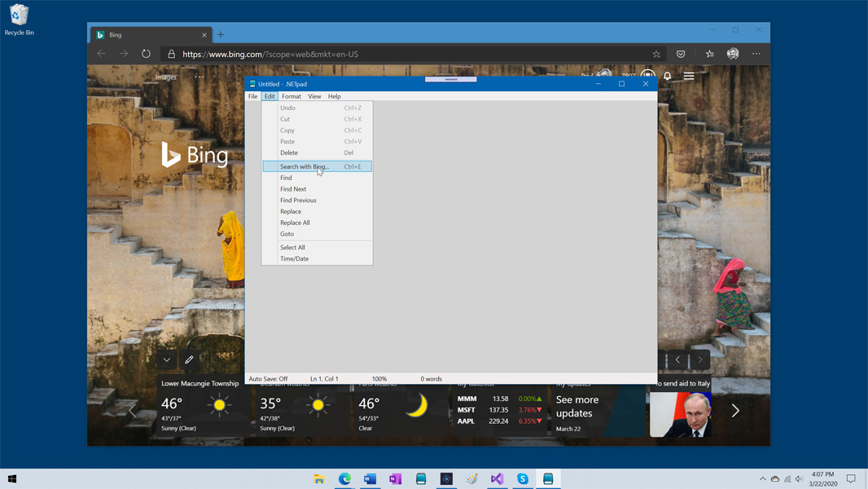Add this page to favorites star

[656, 54]
